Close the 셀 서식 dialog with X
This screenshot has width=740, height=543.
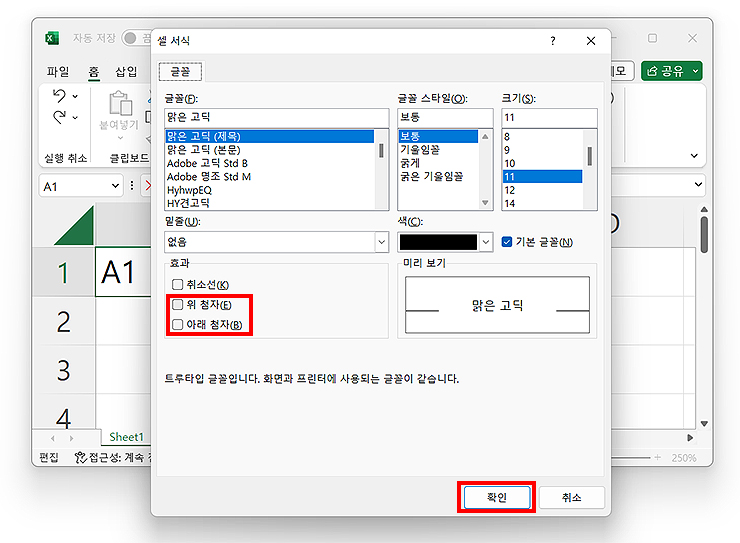[x=591, y=41]
